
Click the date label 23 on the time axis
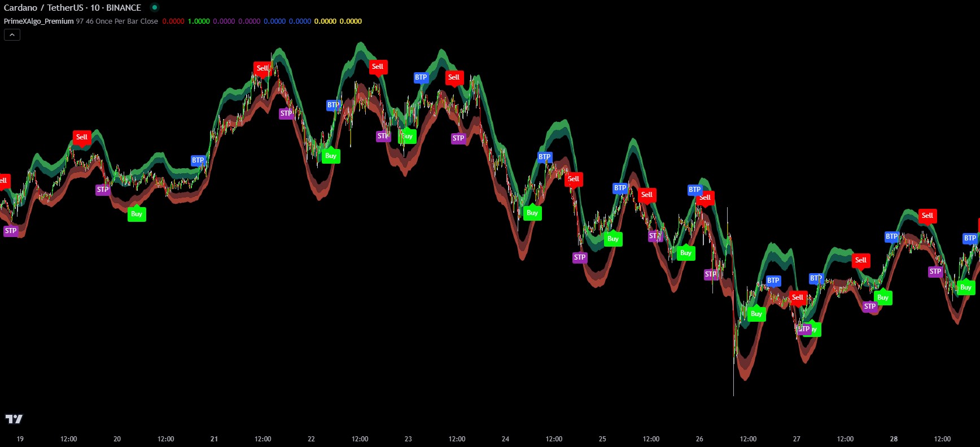pos(408,439)
